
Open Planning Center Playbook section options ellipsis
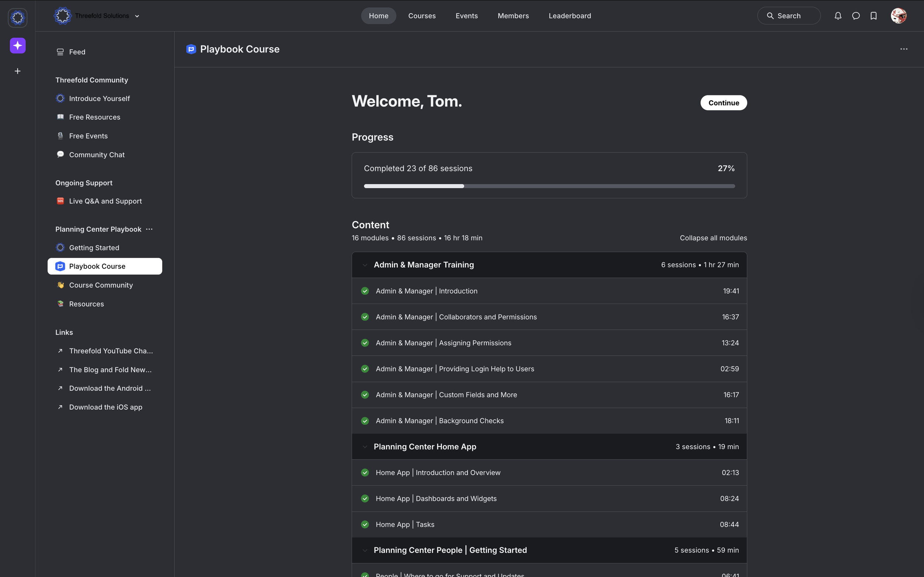point(149,229)
